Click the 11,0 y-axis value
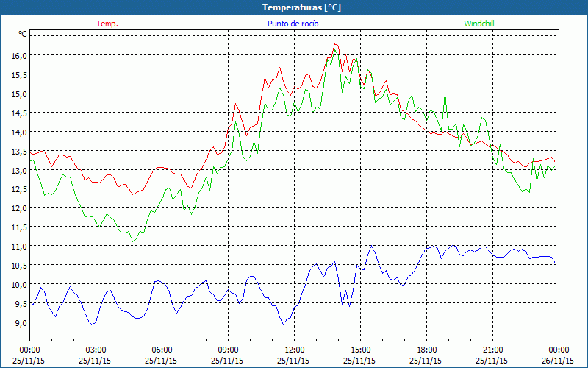Screen dimensions: 588x368 [x=20, y=247]
